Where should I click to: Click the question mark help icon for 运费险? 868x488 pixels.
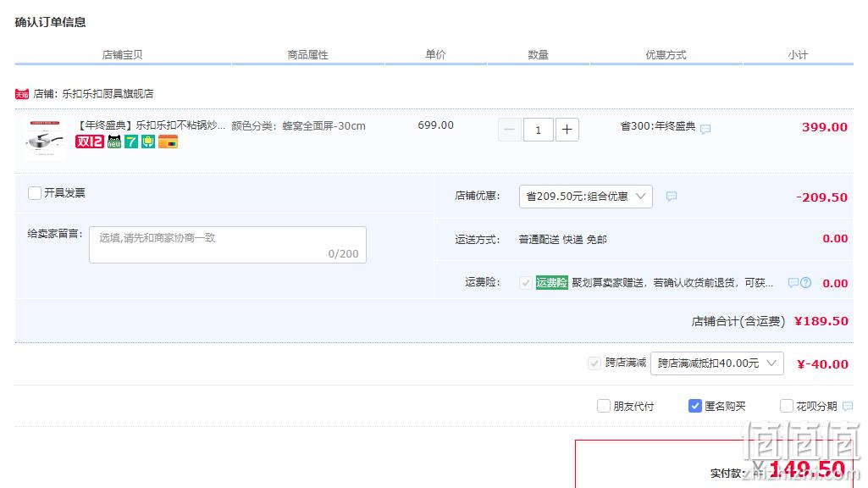click(806, 283)
